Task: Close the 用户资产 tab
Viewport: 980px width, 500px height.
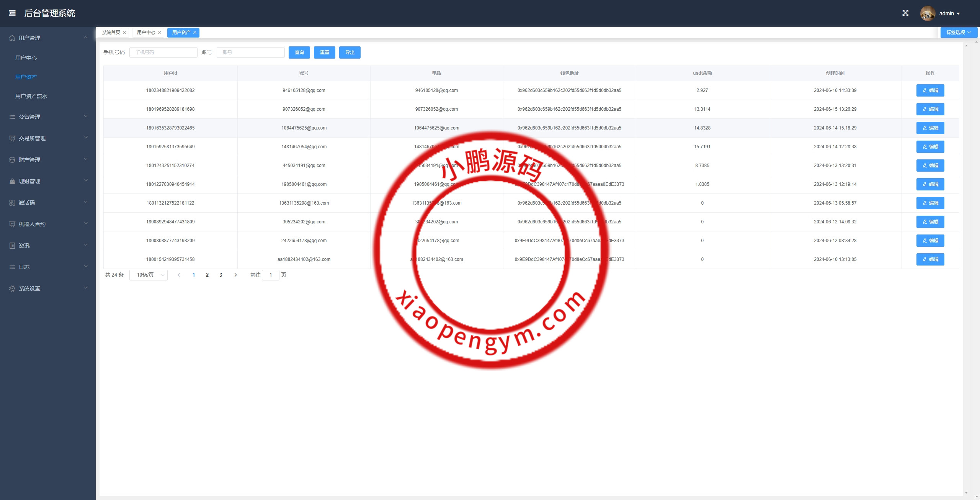Action: pyautogui.click(x=195, y=33)
